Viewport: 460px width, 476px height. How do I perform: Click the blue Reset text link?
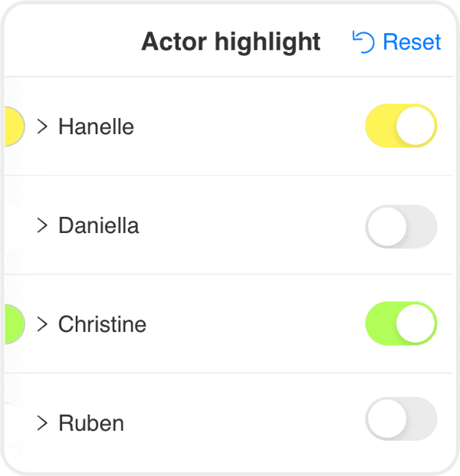click(x=412, y=42)
